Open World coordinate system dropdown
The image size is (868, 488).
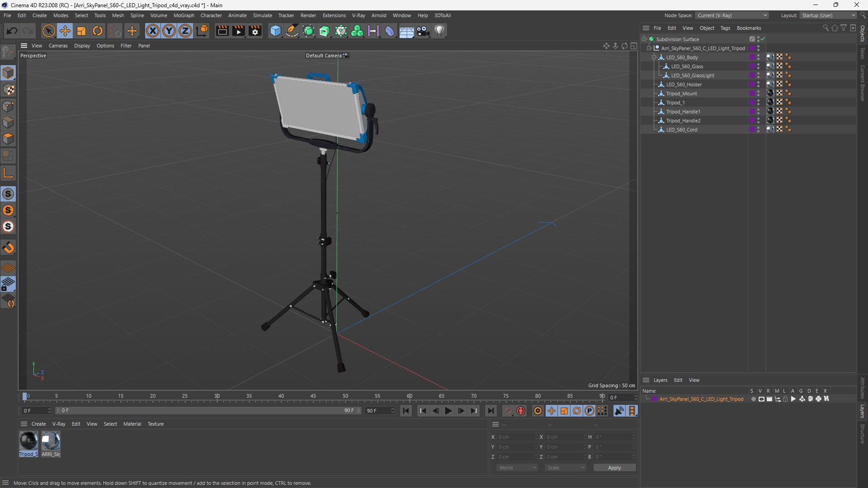(x=517, y=468)
